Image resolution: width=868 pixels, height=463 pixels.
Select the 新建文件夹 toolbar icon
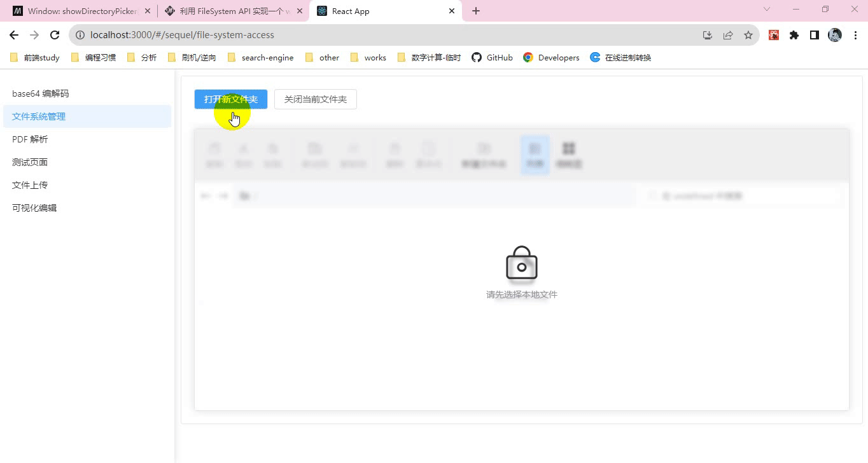click(484, 155)
